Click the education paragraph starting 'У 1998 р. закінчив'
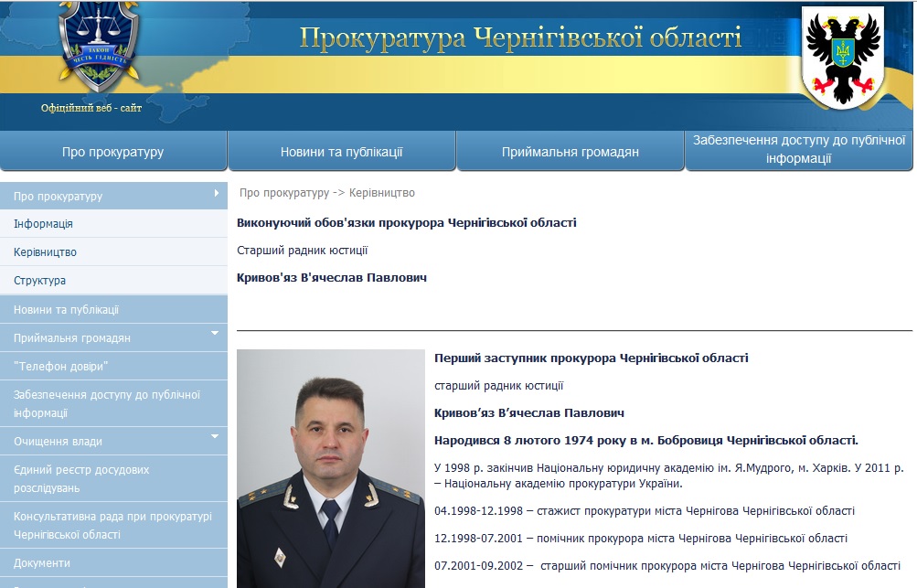The height and width of the screenshot is (588, 917). click(669, 476)
